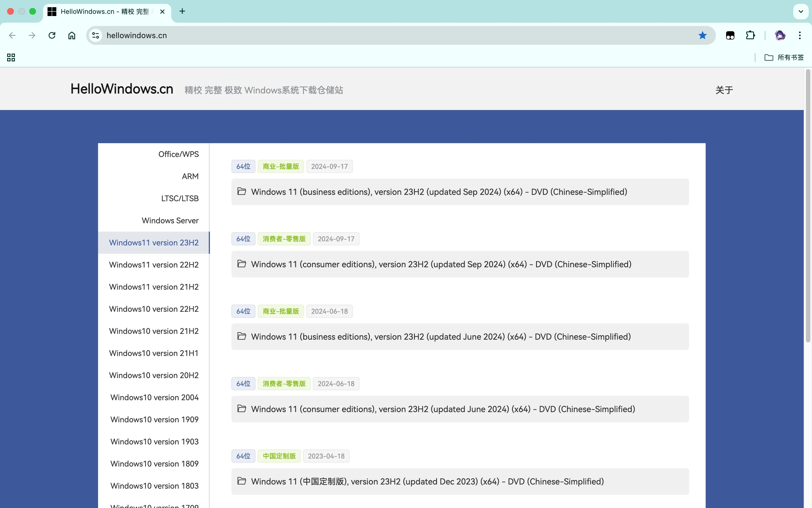Click the address bar URL field
Screen dimensions: 812x508
369,35
